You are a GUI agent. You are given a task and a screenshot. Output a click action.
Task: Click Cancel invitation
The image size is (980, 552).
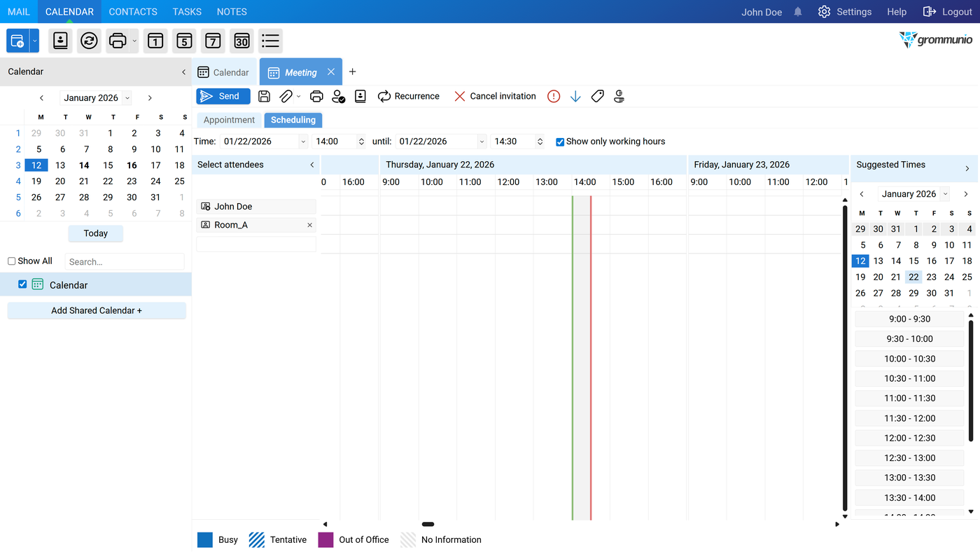click(495, 96)
